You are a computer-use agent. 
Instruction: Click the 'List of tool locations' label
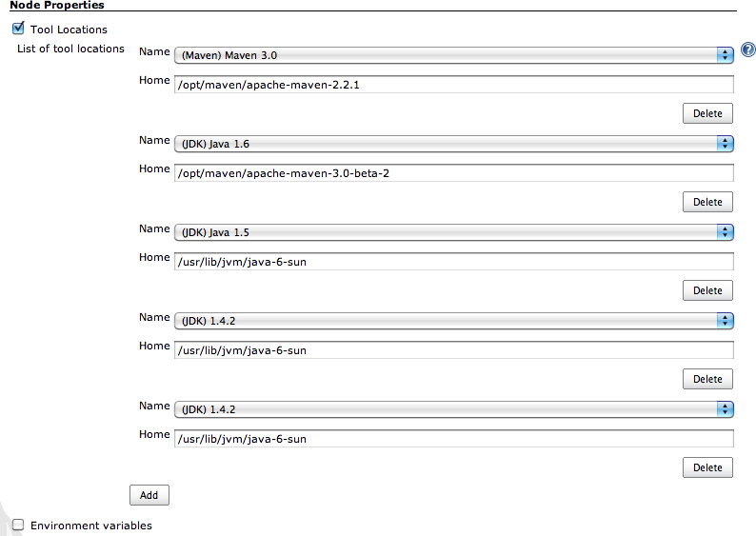pos(70,49)
